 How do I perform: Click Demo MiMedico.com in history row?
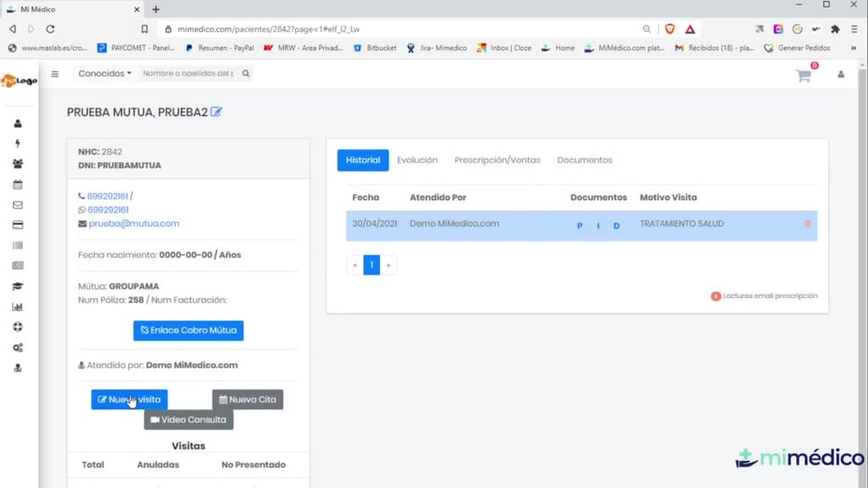click(x=454, y=224)
